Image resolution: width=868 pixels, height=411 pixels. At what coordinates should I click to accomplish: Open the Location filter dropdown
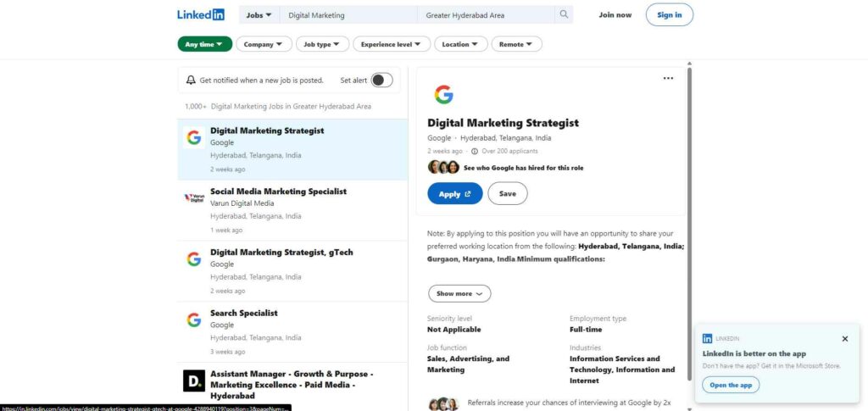pyautogui.click(x=461, y=44)
